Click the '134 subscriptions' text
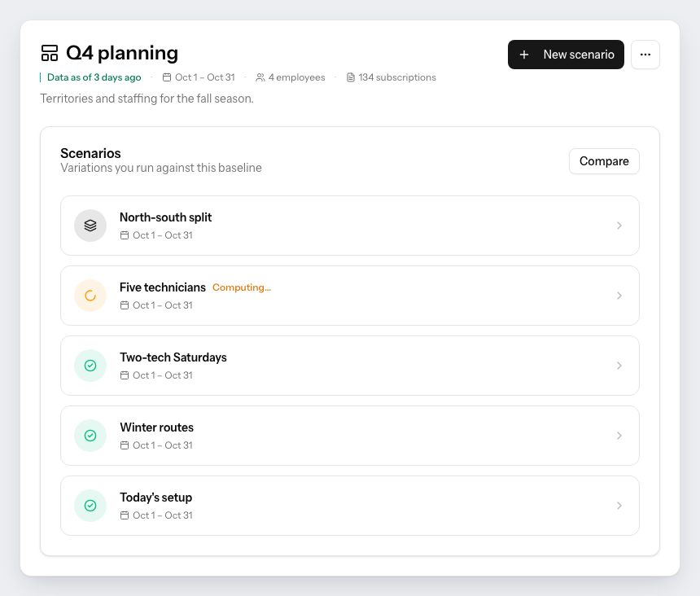 pyautogui.click(x=397, y=77)
